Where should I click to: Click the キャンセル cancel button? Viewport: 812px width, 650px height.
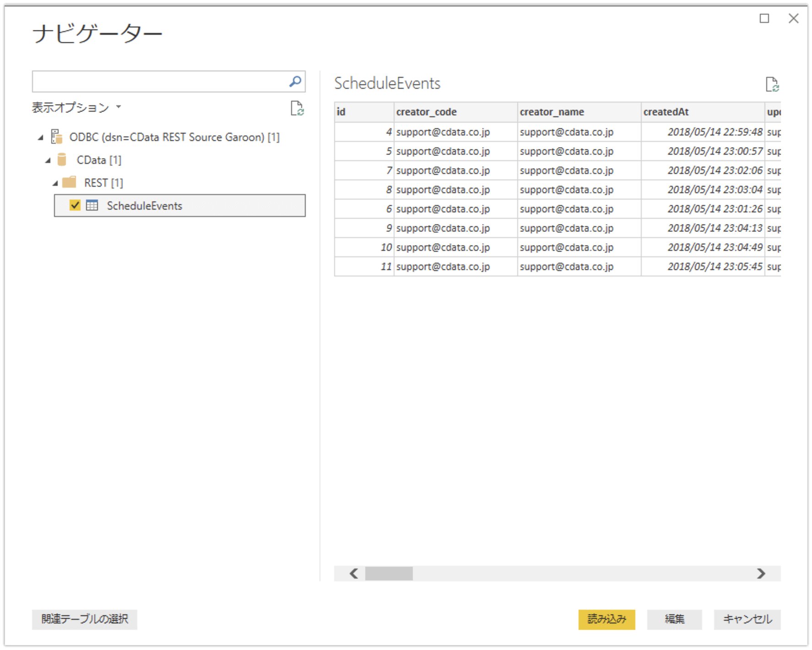747,619
